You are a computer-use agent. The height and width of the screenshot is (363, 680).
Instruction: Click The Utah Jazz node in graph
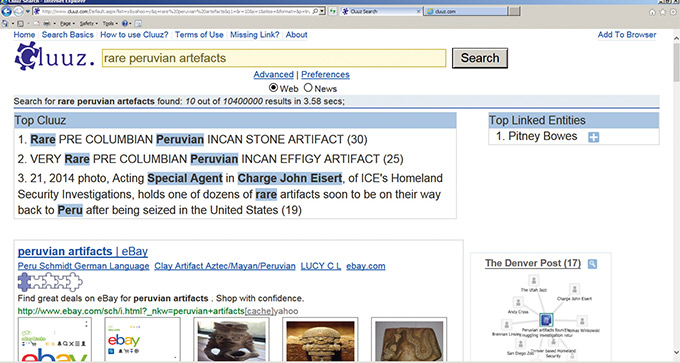tap(534, 281)
